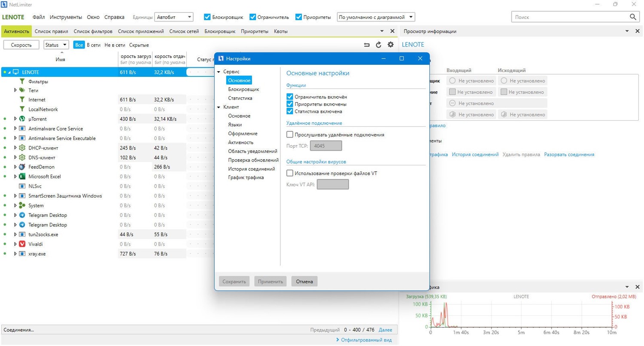Open the Status dropdown filter
Viewport: 644px width, 346px height.
[56, 45]
